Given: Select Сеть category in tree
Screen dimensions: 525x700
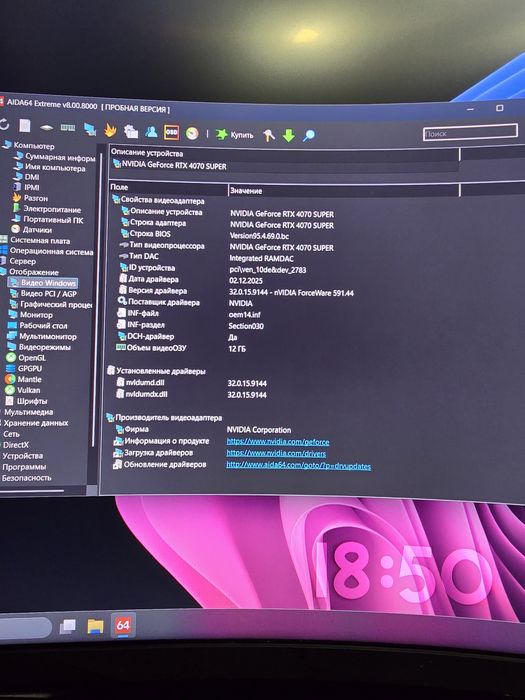Looking at the screenshot, I should tap(10, 433).
